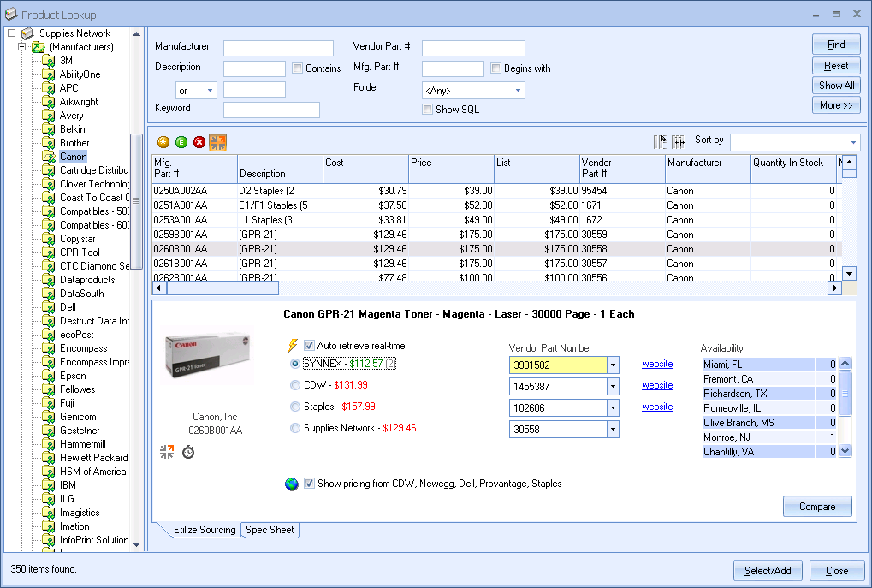
Task: Collapse the Supplies Network tree root
Action: pos(12,33)
